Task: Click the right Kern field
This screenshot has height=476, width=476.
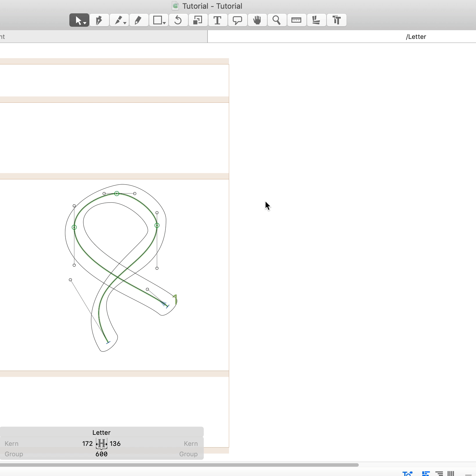Action: pyautogui.click(x=191, y=443)
